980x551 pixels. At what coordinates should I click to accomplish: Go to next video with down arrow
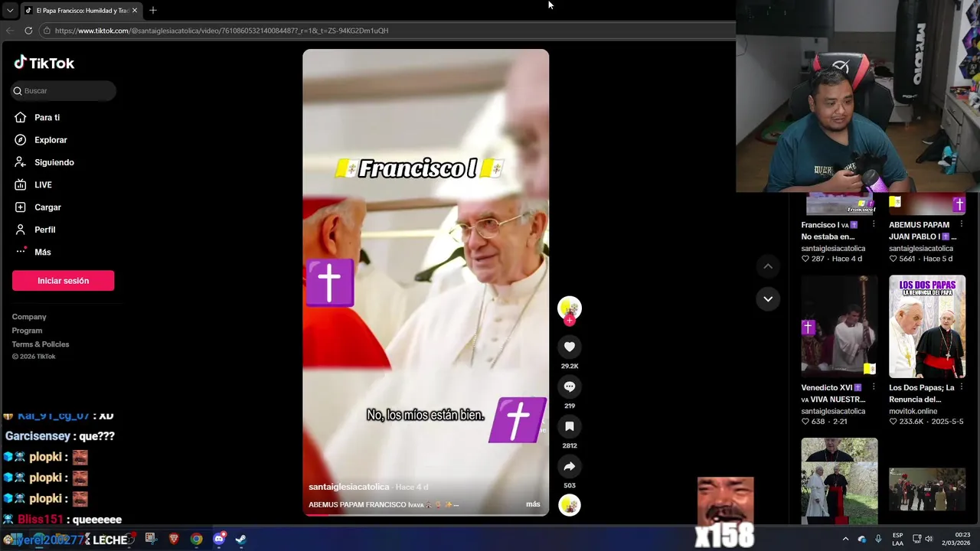(768, 298)
